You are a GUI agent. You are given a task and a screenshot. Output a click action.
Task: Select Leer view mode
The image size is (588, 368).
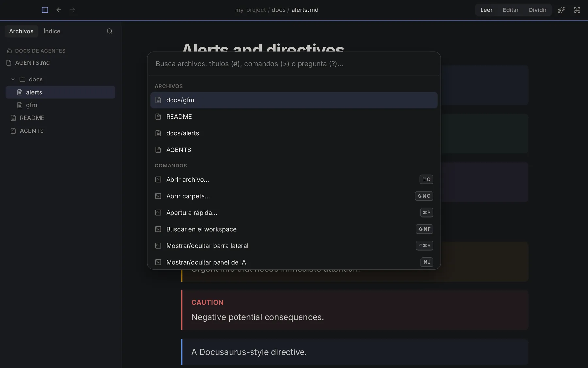[x=486, y=10]
